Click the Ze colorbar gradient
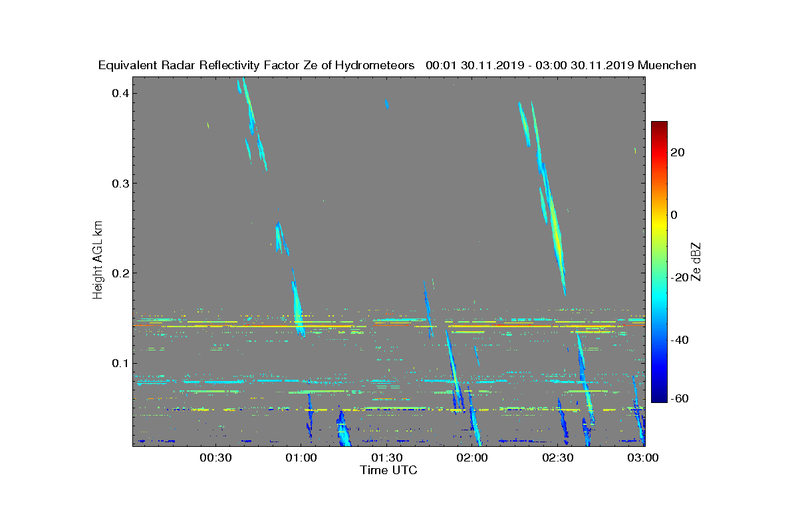Viewport: 798px width, 532px height. 659,261
